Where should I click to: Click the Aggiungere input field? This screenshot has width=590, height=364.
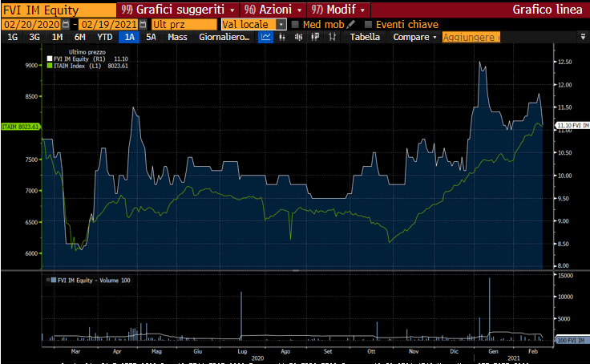coord(471,37)
